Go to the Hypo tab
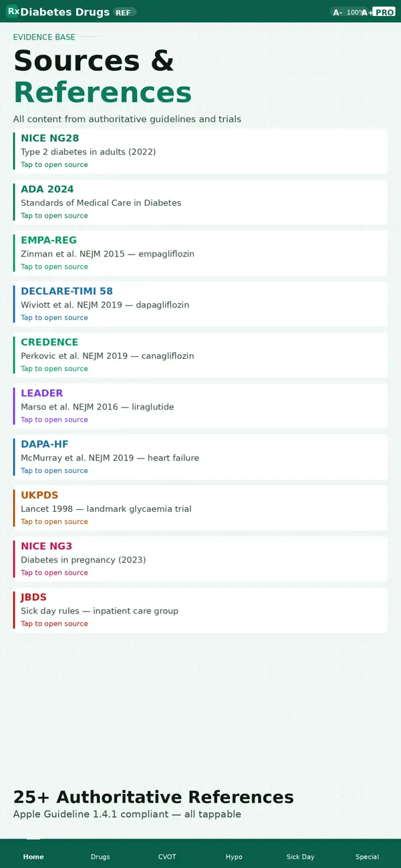This screenshot has height=868, width=401. click(234, 857)
